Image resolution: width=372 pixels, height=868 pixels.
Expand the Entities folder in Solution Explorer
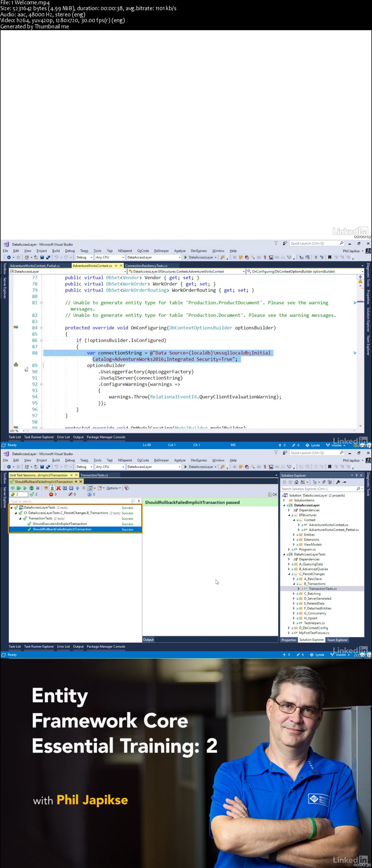pyautogui.click(x=294, y=535)
